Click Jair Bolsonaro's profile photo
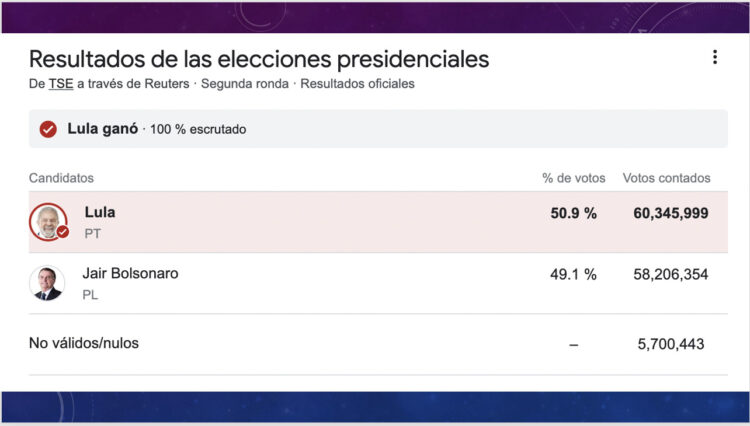The image size is (750, 426). 46,283
